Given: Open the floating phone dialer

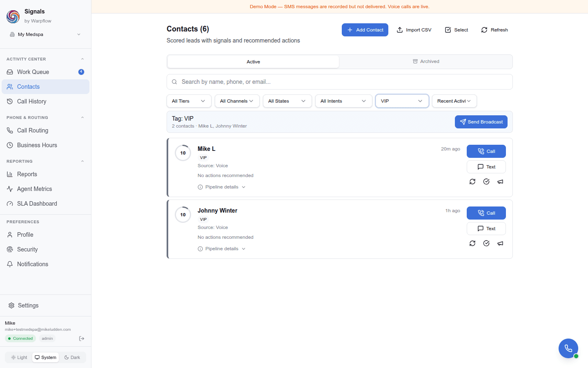Looking at the screenshot, I should click(568, 348).
